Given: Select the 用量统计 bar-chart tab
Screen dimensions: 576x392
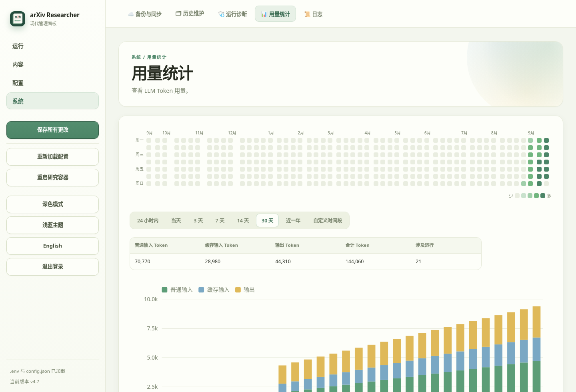Looking at the screenshot, I should click(x=275, y=14).
